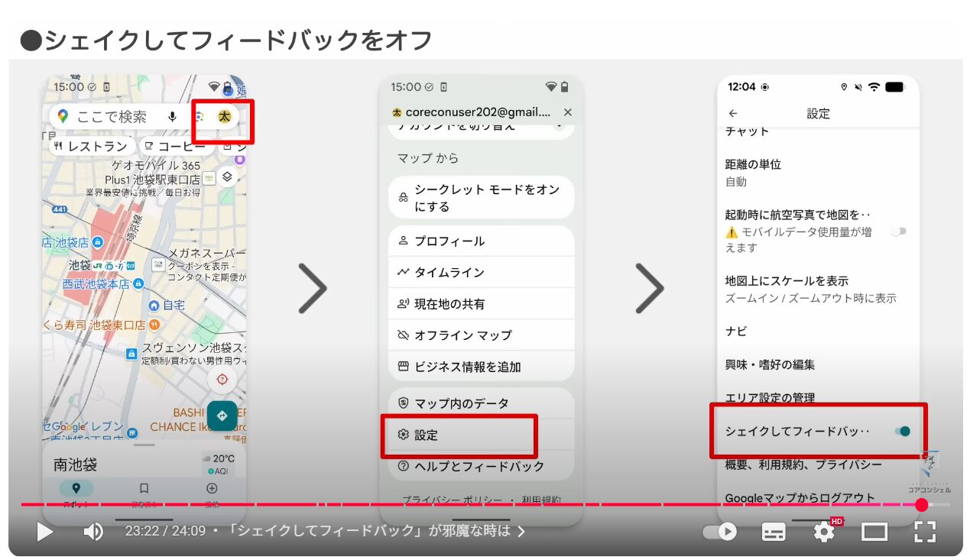Image resolution: width=970 pixels, height=560 pixels.
Task: Open the map layers icon
Action: pyautogui.click(x=227, y=177)
